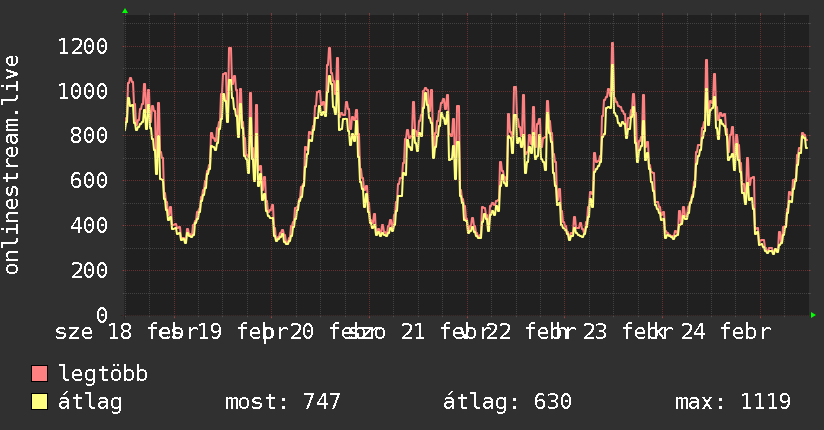
Task: Click the green arrow at the x-axis end
Action: (814, 315)
